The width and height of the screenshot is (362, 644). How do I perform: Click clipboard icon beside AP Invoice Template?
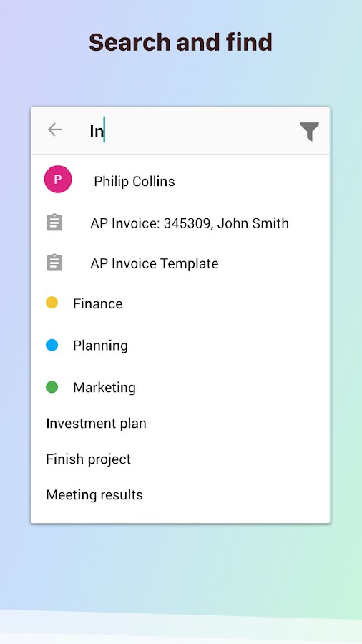[x=54, y=263]
